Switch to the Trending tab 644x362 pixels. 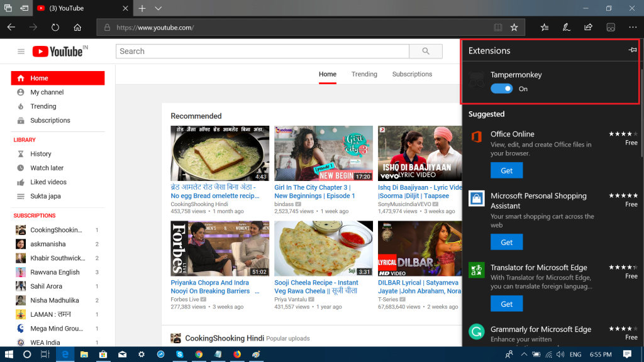pos(364,74)
